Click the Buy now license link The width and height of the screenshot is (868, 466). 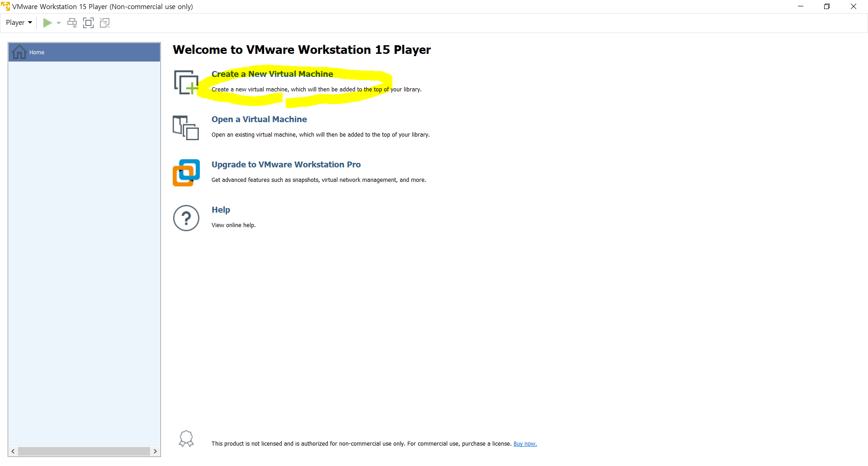[x=525, y=444]
